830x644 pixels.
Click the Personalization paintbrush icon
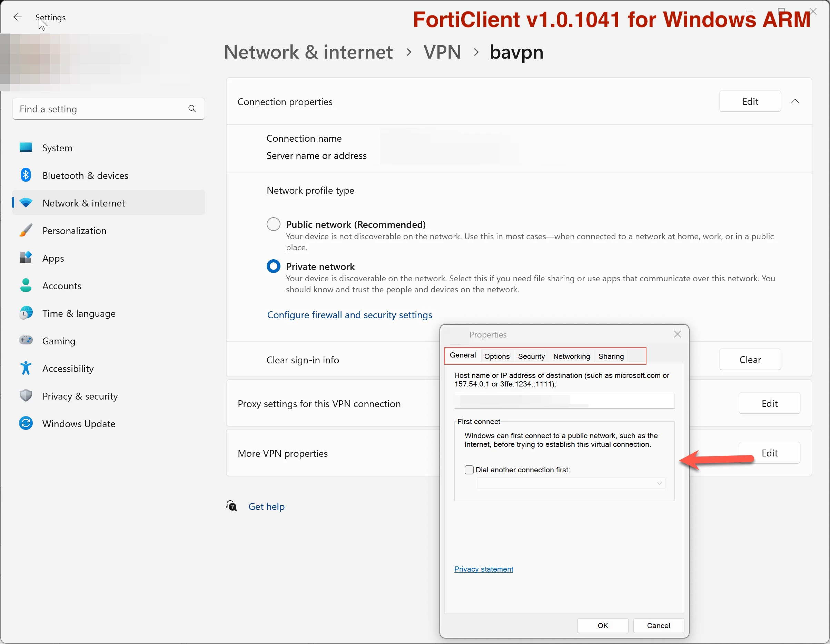pos(26,231)
